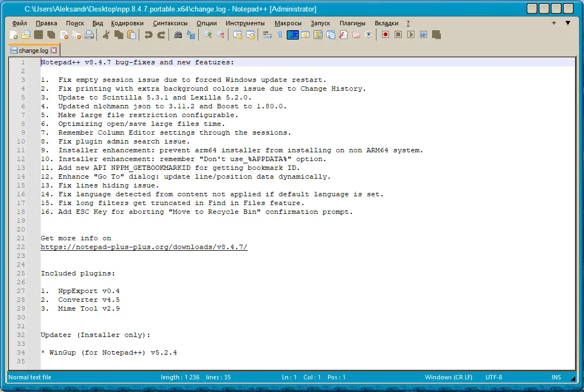Stop macro recording via toolbar
Viewport: 584px width, 392px height.
[398, 35]
